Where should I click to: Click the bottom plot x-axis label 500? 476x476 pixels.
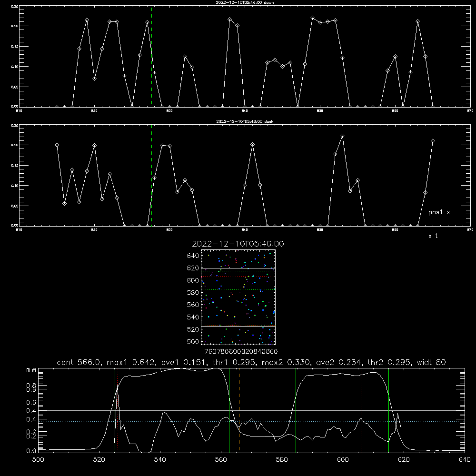tap(38, 460)
